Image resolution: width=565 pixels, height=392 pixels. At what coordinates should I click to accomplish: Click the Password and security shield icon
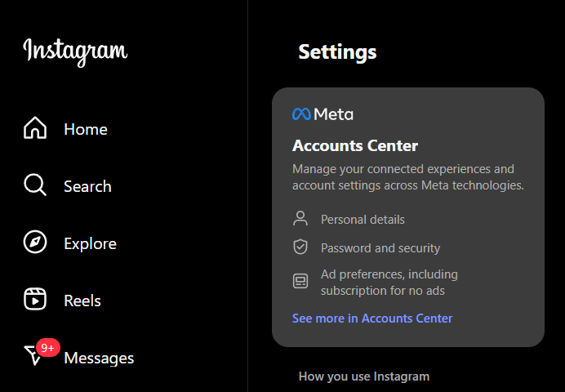click(x=300, y=247)
